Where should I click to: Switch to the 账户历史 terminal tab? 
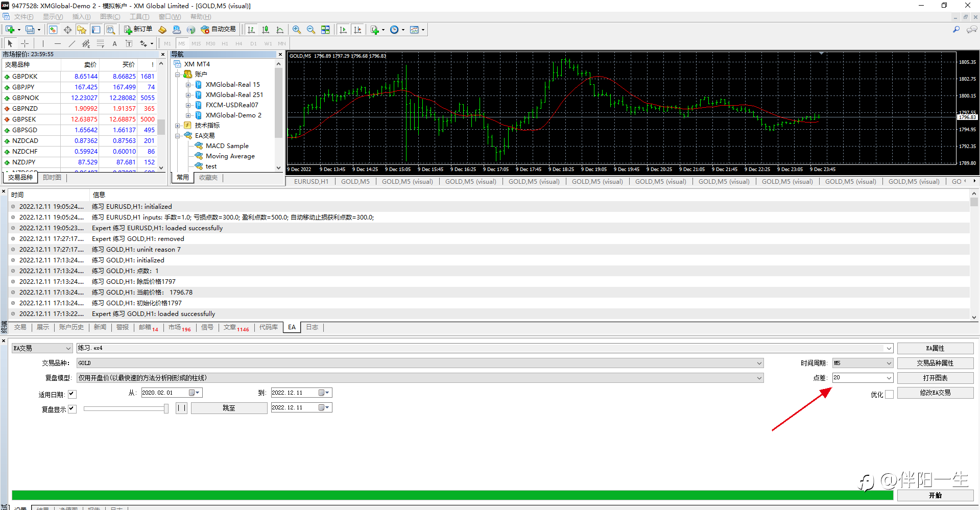71,327
